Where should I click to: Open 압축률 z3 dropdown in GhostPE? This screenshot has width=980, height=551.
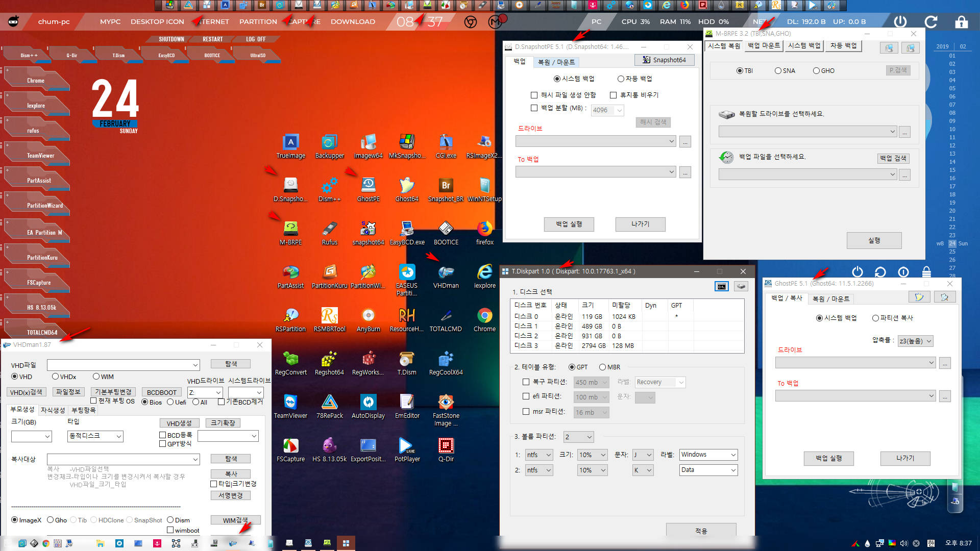(915, 341)
